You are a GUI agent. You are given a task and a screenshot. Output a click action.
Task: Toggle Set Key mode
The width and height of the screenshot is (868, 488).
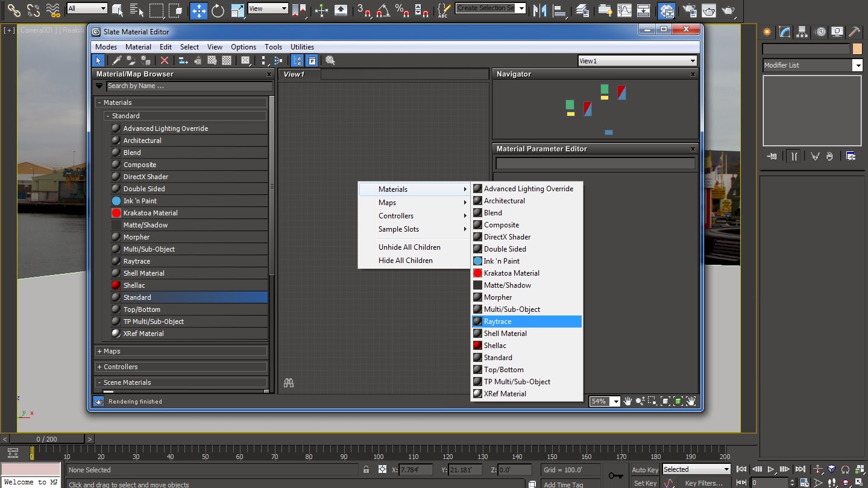645,483
